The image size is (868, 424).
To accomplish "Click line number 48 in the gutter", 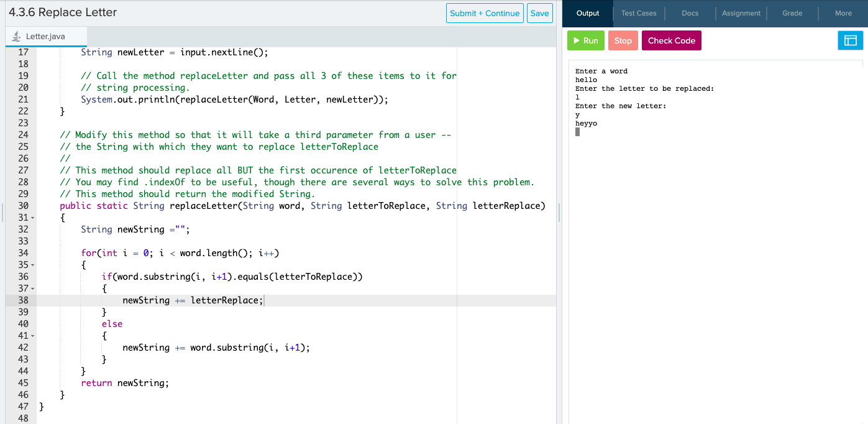I will [x=22, y=418].
